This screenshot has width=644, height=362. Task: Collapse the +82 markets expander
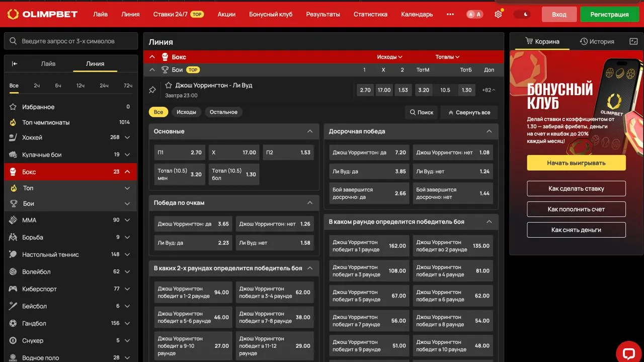489,90
